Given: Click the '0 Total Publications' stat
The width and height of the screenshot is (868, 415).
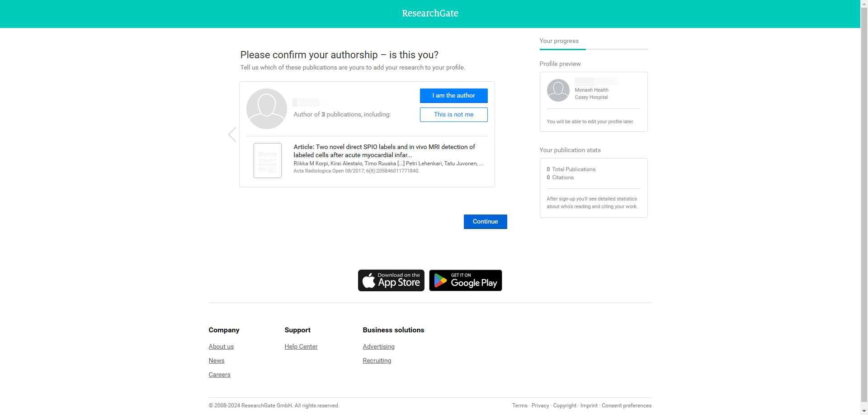Looking at the screenshot, I should [571, 169].
